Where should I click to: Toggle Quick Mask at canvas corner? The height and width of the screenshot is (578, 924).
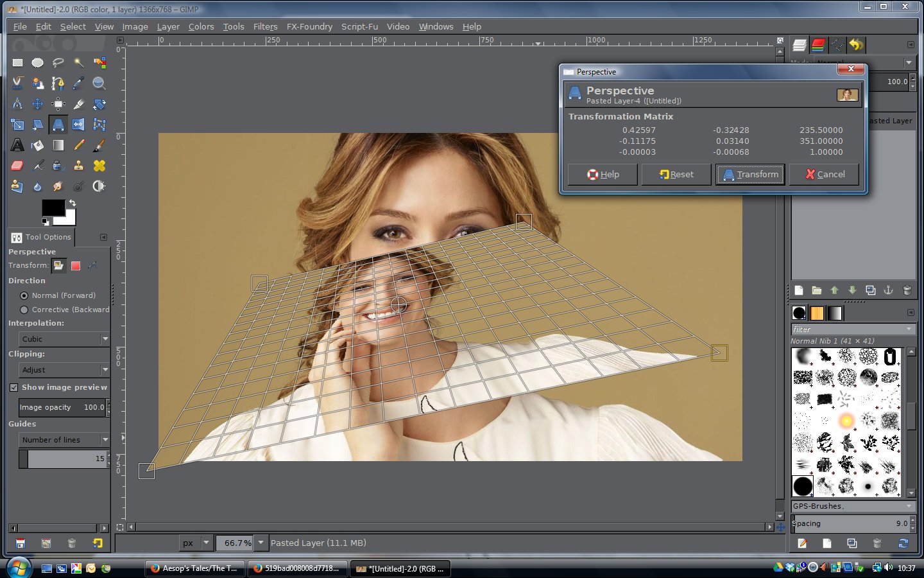pyautogui.click(x=120, y=527)
